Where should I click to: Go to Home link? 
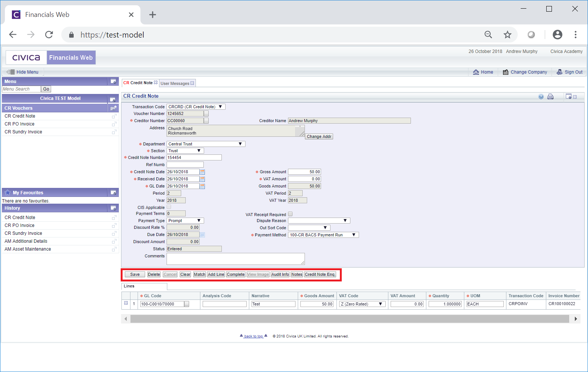(x=483, y=72)
